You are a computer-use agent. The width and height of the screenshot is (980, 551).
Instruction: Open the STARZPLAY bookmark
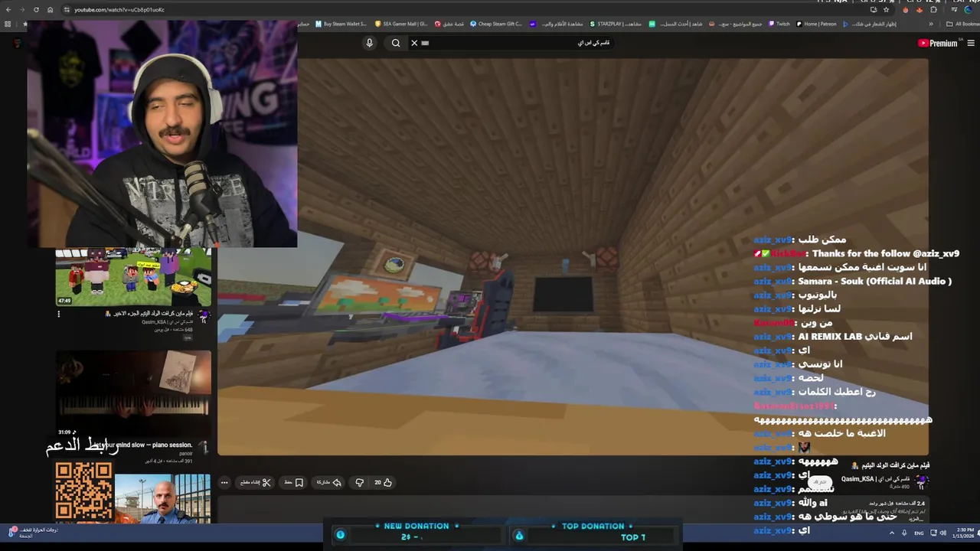tap(616, 24)
